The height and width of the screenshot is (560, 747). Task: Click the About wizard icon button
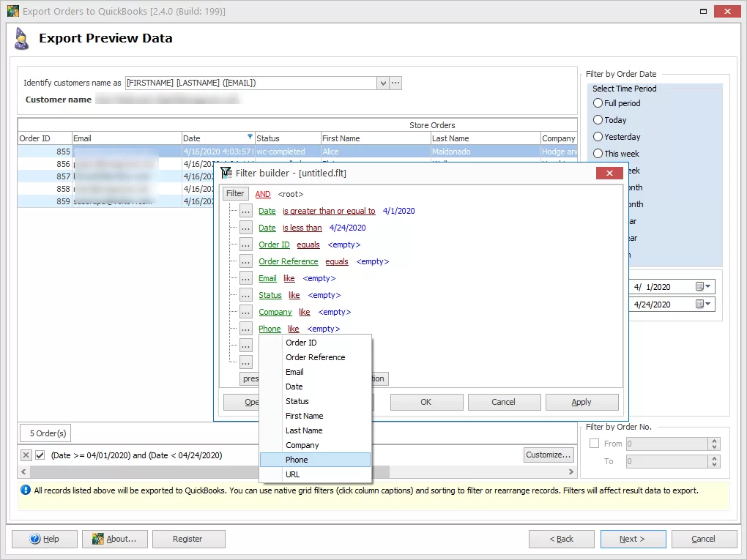click(98, 539)
